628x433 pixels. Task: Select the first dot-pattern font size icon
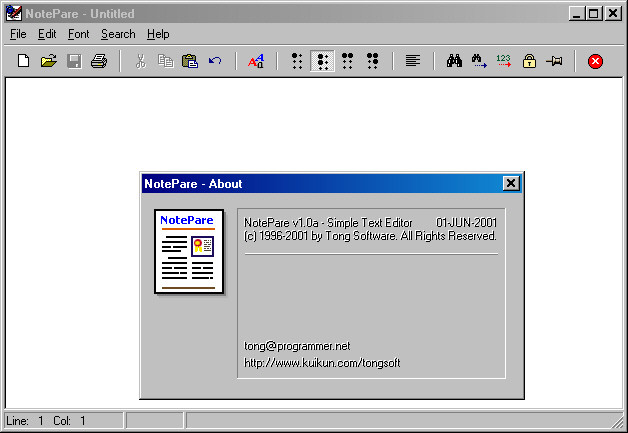point(297,61)
